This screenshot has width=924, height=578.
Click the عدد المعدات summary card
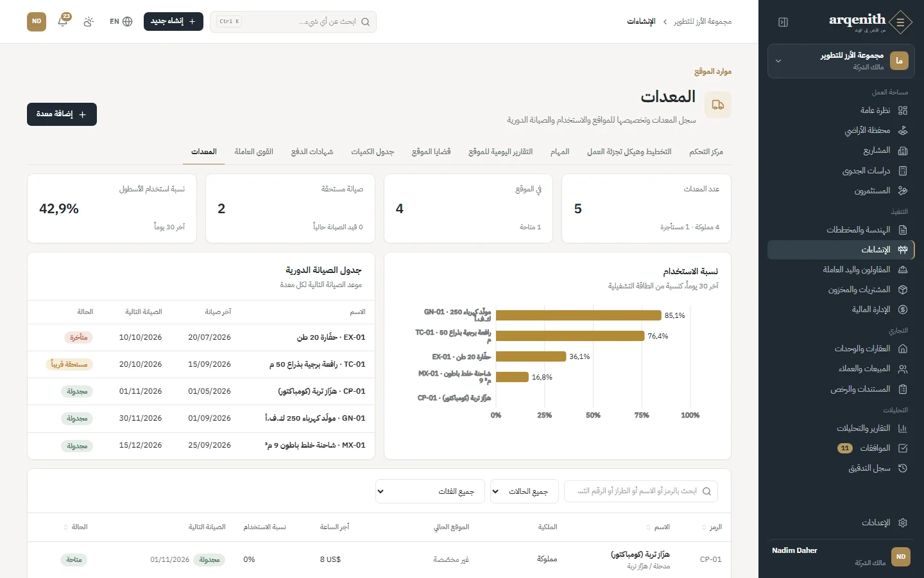click(x=646, y=209)
